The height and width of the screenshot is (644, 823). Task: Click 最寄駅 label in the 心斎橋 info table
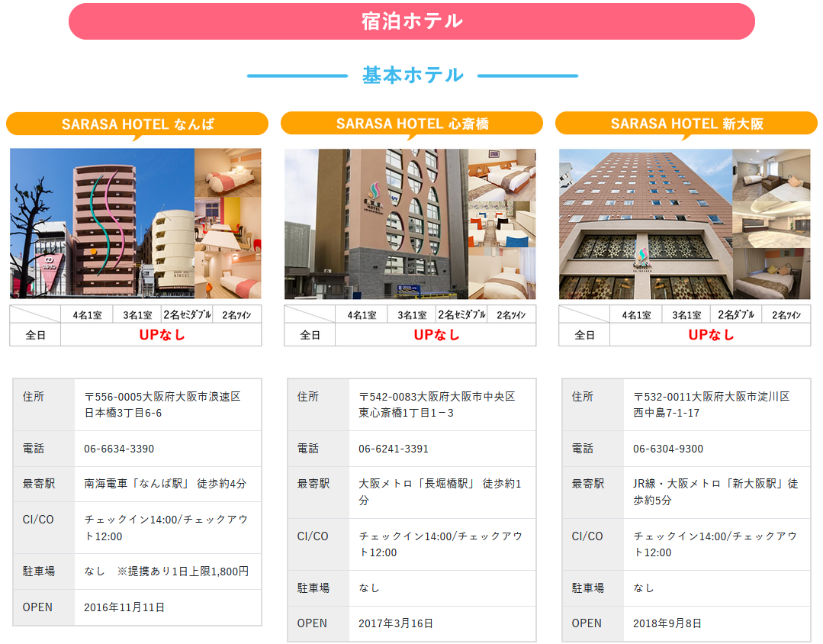pyautogui.click(x=313, y=483)
